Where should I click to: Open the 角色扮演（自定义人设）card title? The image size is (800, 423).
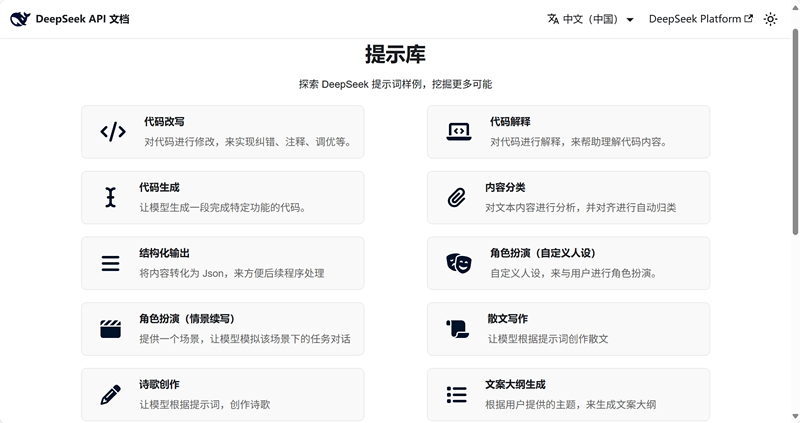point(543,253)
